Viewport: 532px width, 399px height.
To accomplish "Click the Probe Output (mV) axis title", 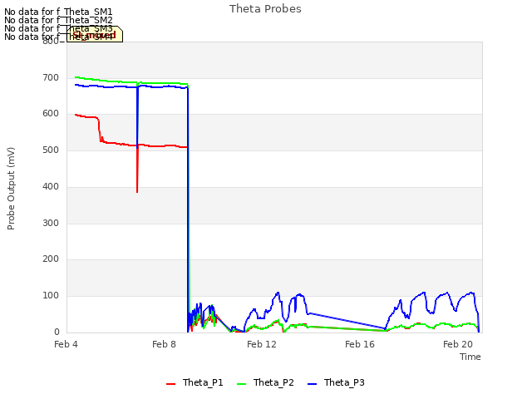I will coord(11,189).
